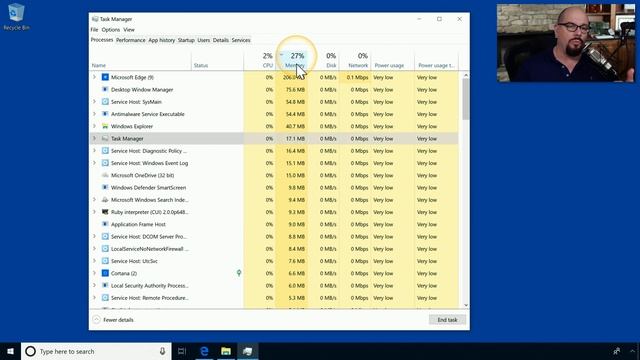Image resolution: width=640 pixels, height=360 pixels.
Task: Click the Windows Explorer process icon
Action: click(105, 126)
